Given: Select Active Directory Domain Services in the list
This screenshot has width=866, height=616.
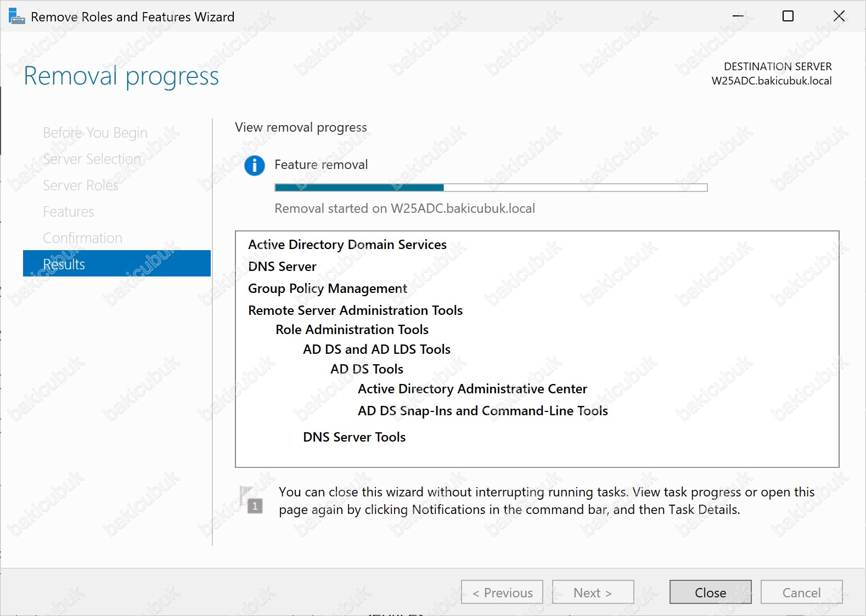Looking at the screenshot, I should click(347, 245).
